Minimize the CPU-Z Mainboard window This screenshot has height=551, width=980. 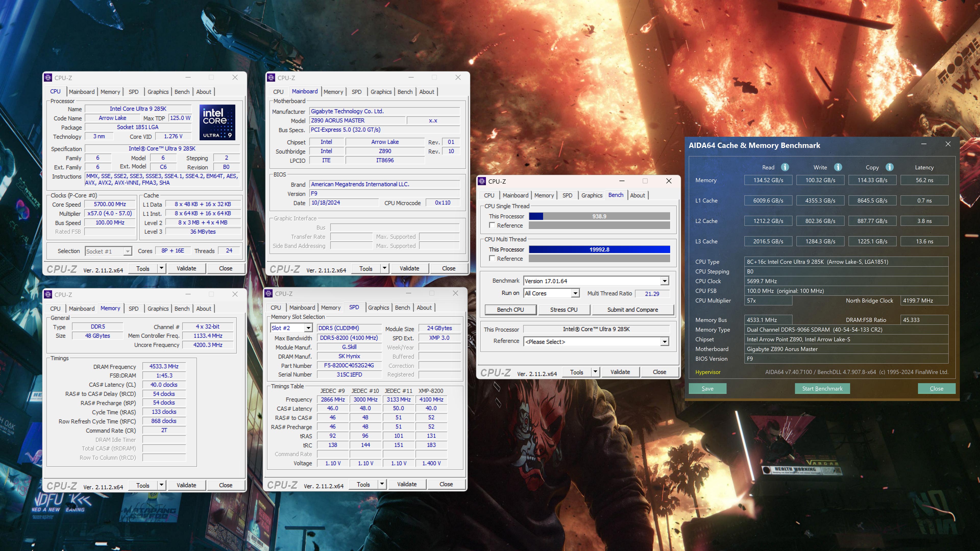click(x=411, y=77)
